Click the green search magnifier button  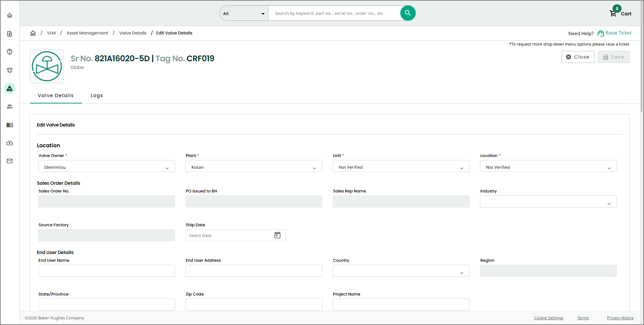click(x=408, y=13)
